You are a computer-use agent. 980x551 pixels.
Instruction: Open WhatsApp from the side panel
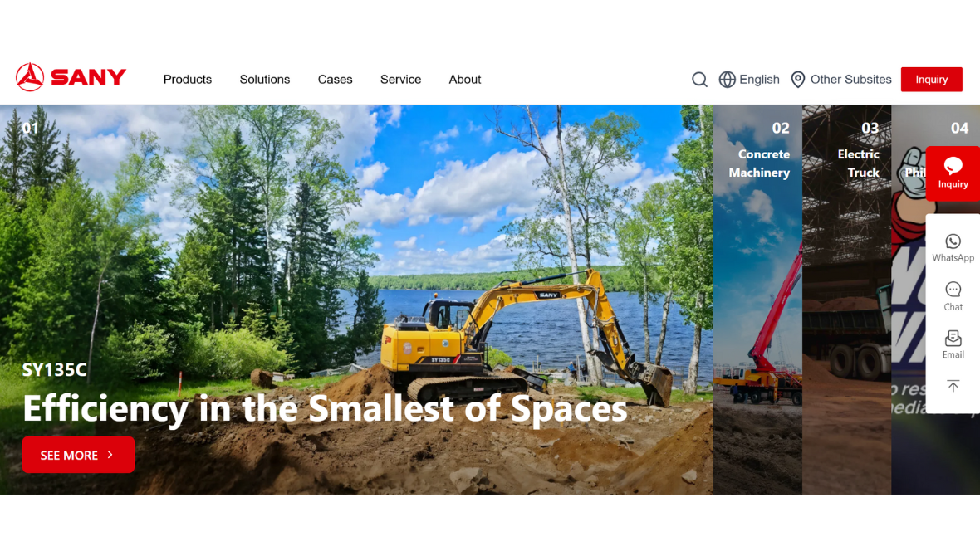coord(953,247)
